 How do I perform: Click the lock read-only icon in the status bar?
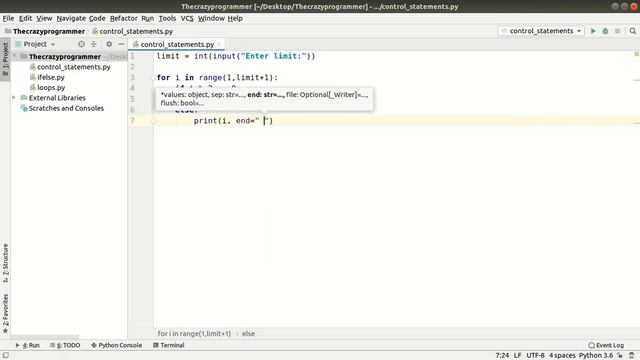pyautogui.click(x=620, y=356)
